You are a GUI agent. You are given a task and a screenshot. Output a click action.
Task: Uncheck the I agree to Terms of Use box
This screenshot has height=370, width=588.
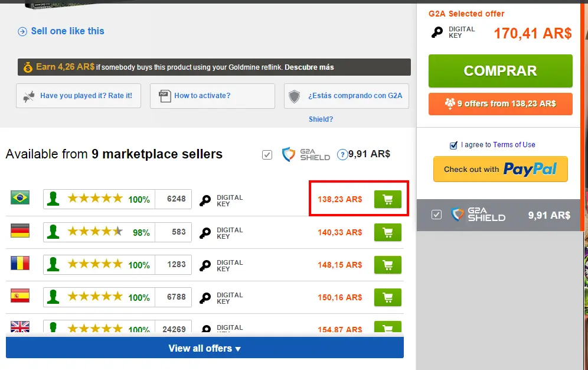pos(453,145)
